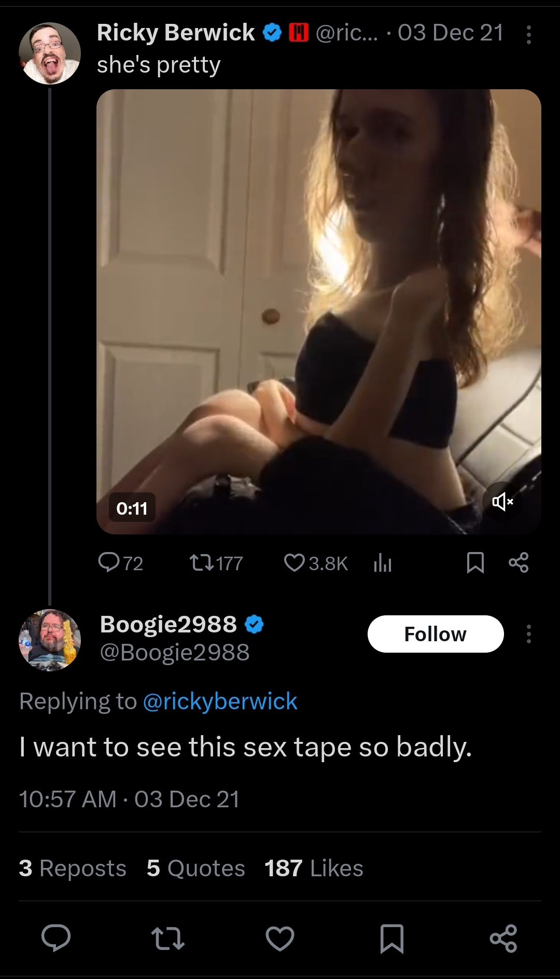Viewport: 560px width, 979px height.
Task: Open Boogie2988's profile picture
Action: click(x=50, y=640)
